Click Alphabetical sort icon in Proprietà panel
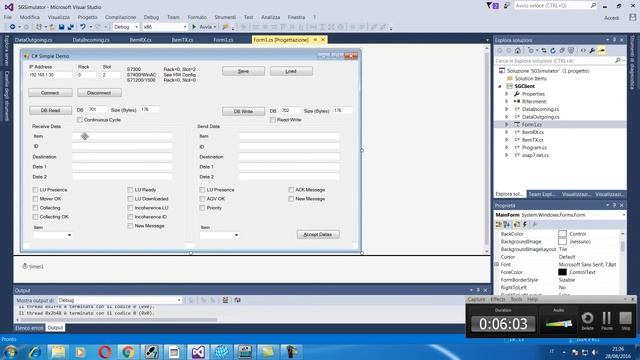640x360 pixels. pyautogui.click(x=507, y=224)
